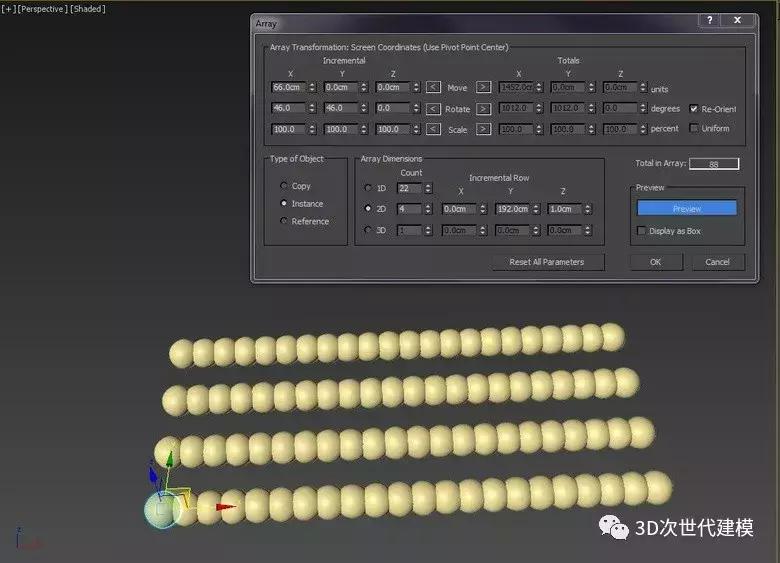Click the right arrow beside Rotate
Viewport: 780px width, 563px height.
[483, 108]
